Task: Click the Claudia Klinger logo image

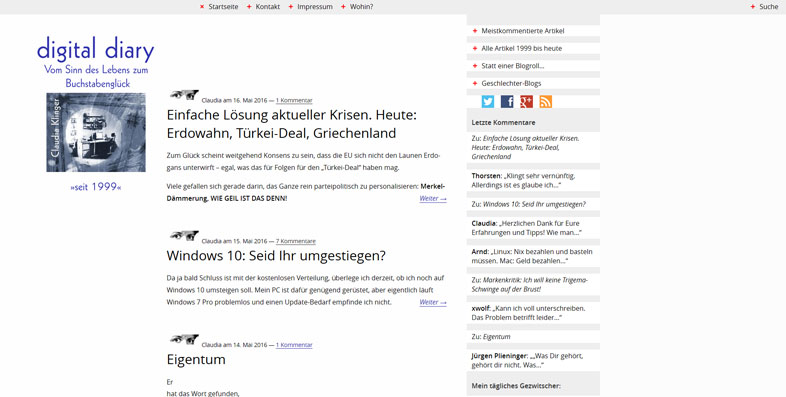Action: point(96,132)
